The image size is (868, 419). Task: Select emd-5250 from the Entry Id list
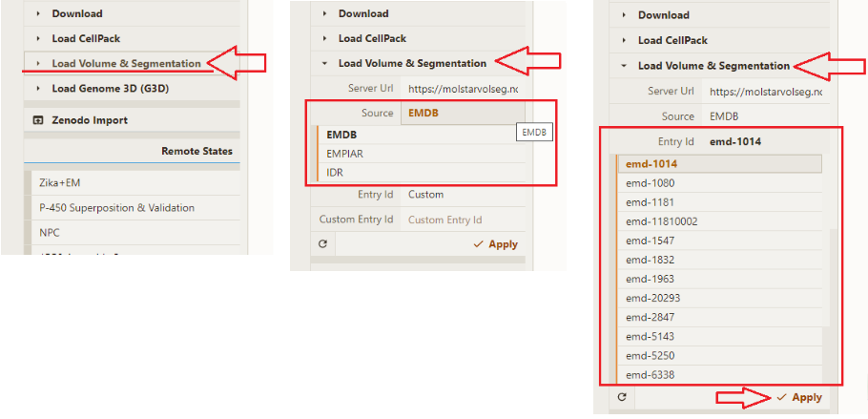pos(650,355)
